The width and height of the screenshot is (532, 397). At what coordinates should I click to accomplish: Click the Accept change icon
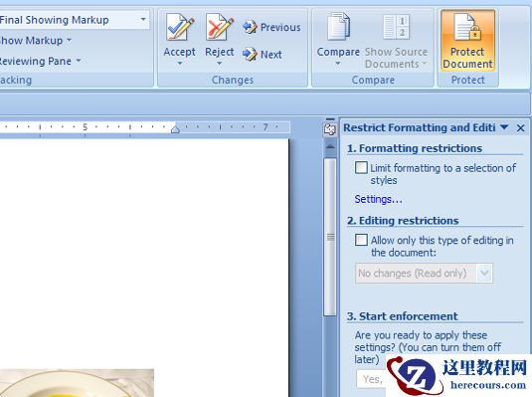tap(180, 27)
